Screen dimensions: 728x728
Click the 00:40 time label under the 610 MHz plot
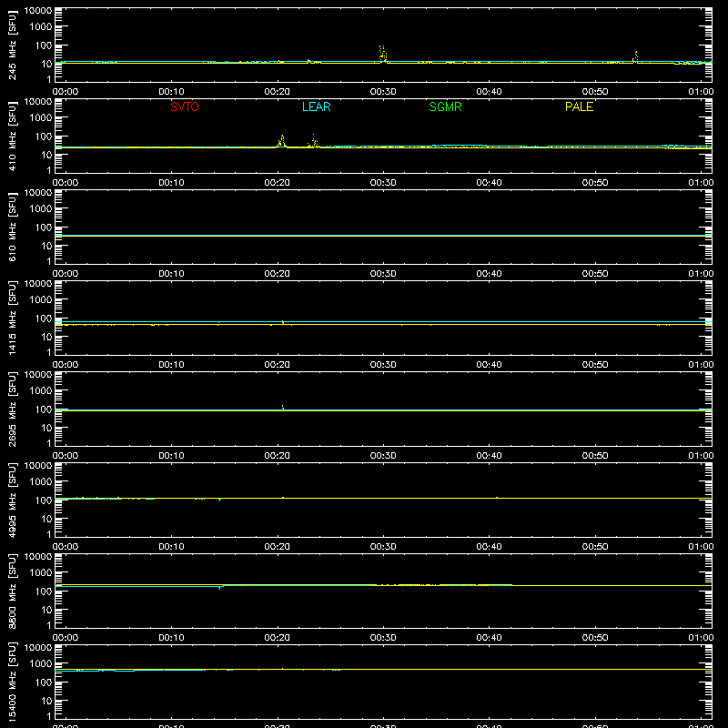[x=489, y=274]
